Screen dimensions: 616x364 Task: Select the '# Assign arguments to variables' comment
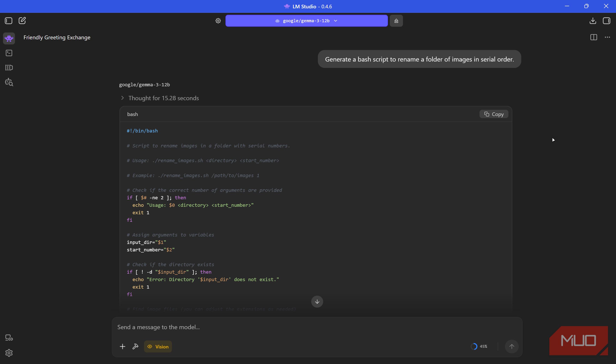click(x=170, y=235)
